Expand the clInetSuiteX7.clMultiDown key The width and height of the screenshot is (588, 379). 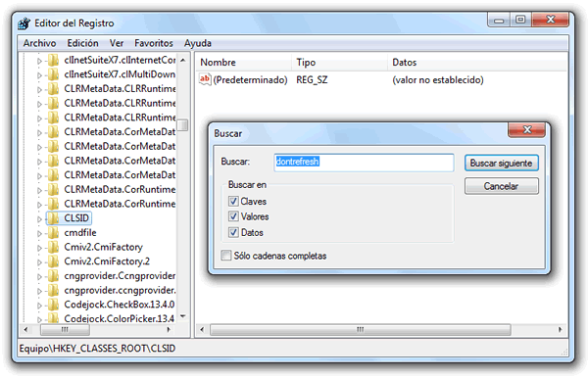(39, 75)
